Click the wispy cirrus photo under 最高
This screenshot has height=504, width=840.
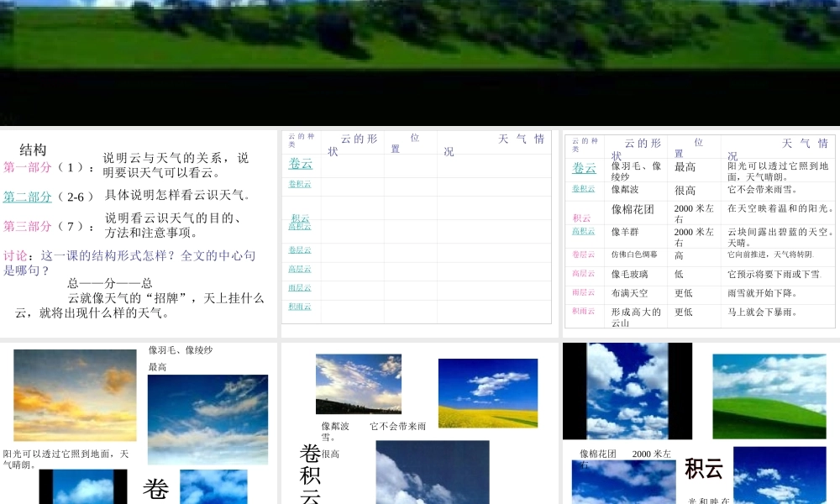(x=207, y=419)
